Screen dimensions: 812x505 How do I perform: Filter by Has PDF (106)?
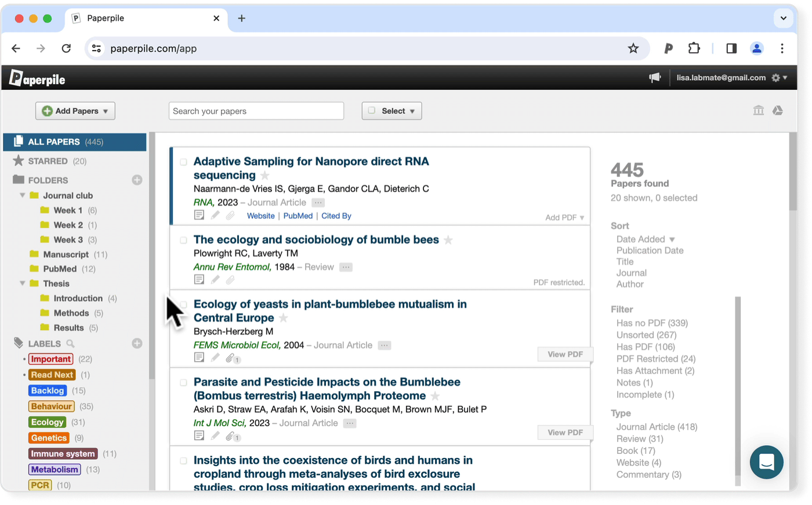[x=645, y=347]
